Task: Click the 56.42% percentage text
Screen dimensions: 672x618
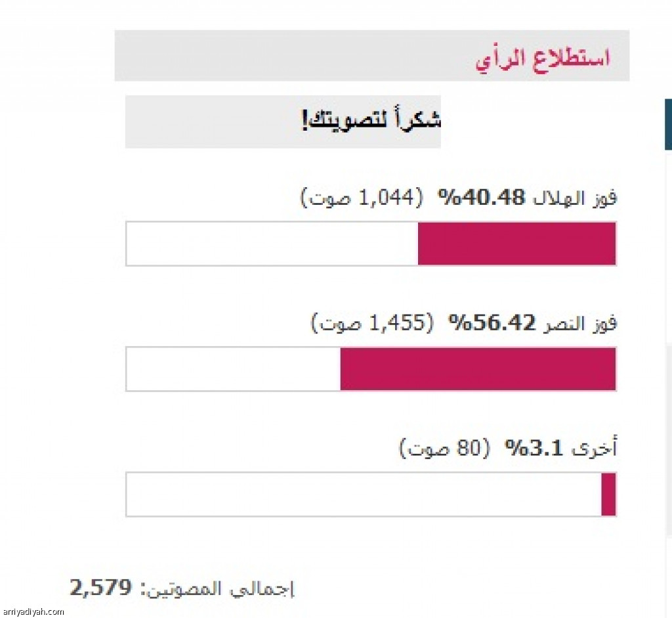Action: 492,323
